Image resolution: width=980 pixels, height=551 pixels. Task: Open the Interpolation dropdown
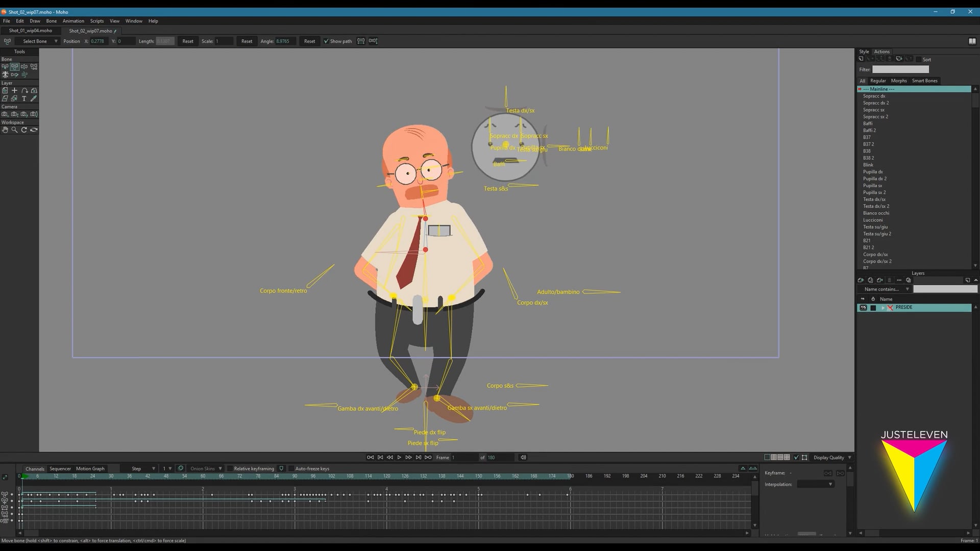click(815, 484)
